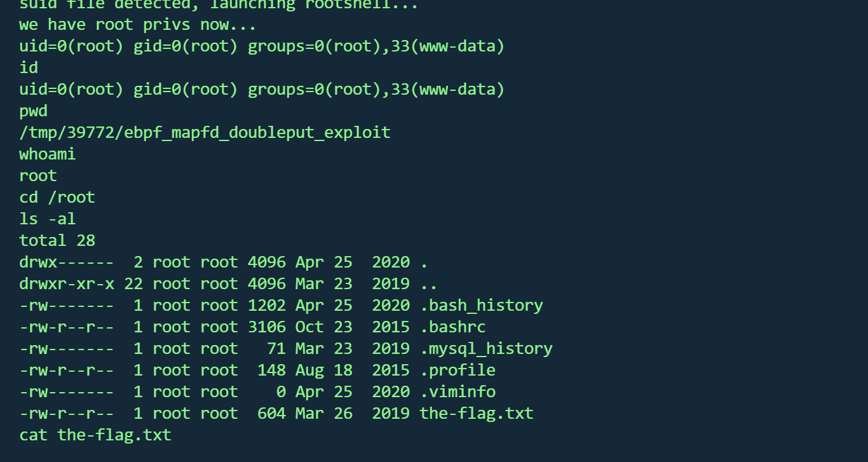This screenshot has width=868, height=462.
Task: Click the drwxr-xr-x permissions string
Action: [x=67, y=284]
